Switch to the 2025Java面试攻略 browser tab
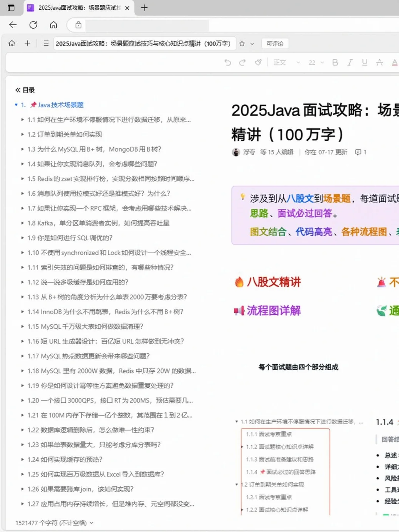 click(78, 8)
